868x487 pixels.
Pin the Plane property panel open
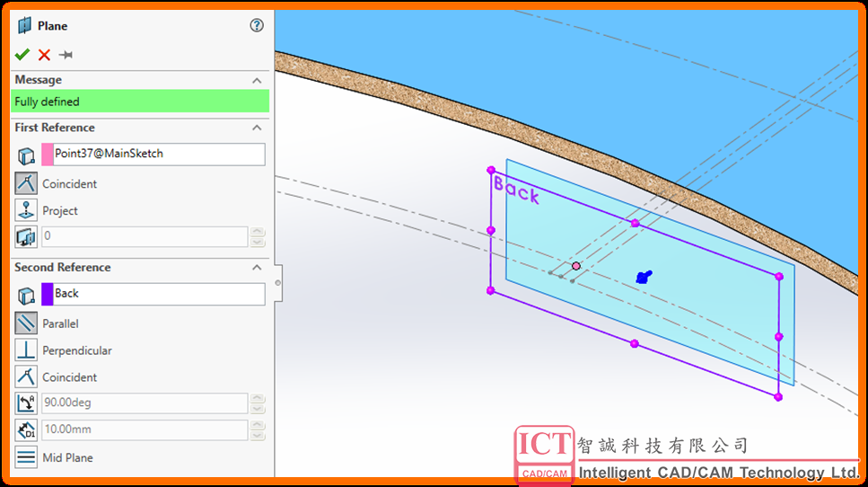(x=66, y=54)
